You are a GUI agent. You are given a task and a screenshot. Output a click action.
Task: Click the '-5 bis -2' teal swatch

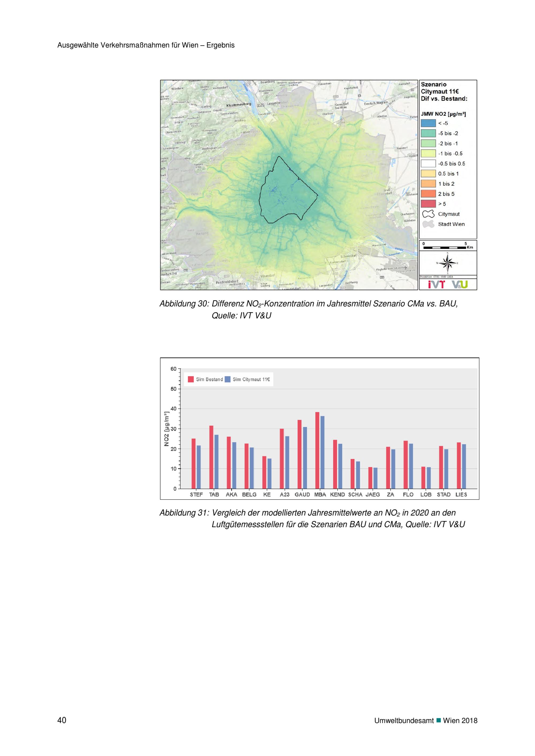(428, 133)
